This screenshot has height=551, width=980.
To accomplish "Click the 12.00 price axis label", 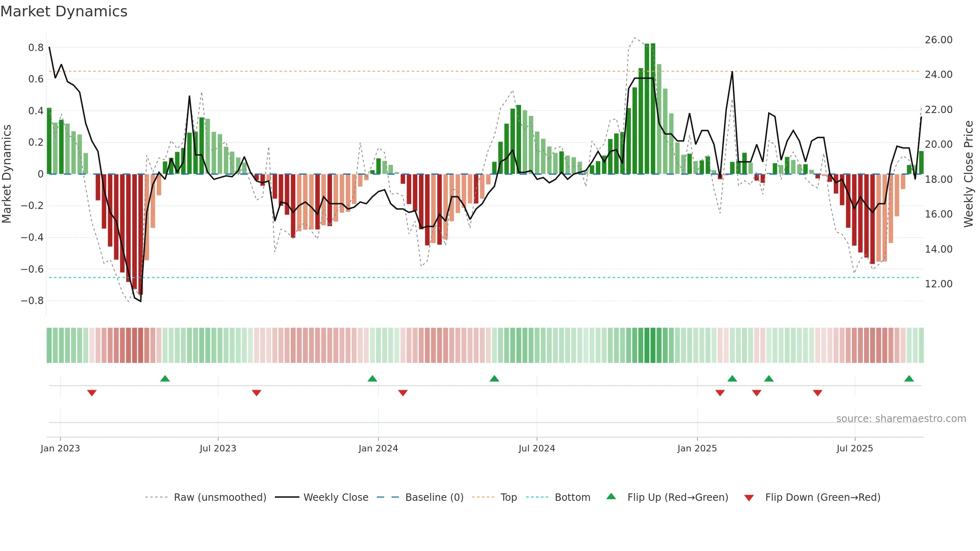I will click(939, 284).
